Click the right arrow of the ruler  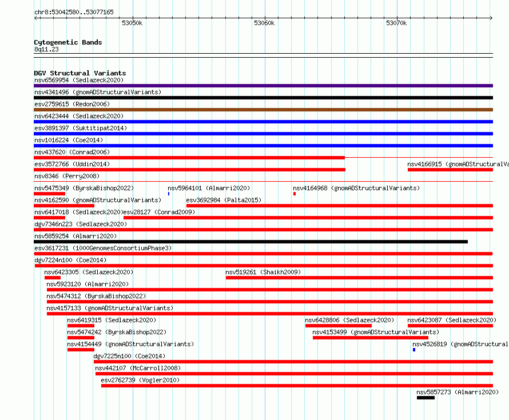click(491, 18)
